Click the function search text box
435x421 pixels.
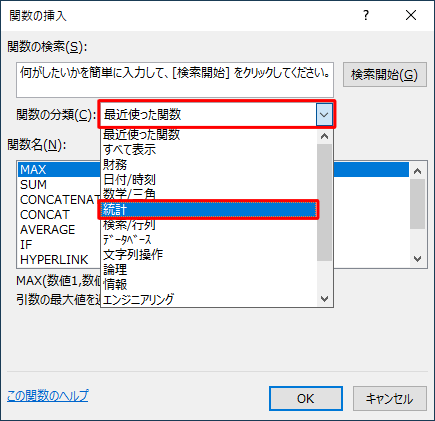click(x=175, y=80)
